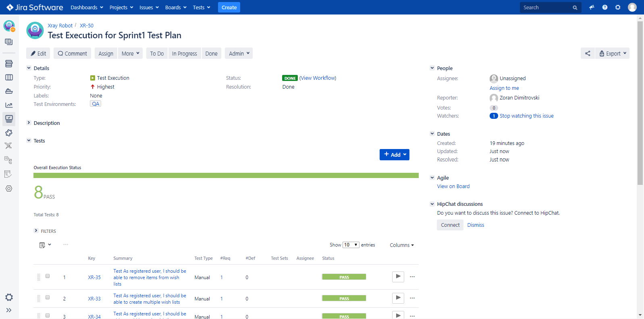Open the Projects menu

pos(121,7)
